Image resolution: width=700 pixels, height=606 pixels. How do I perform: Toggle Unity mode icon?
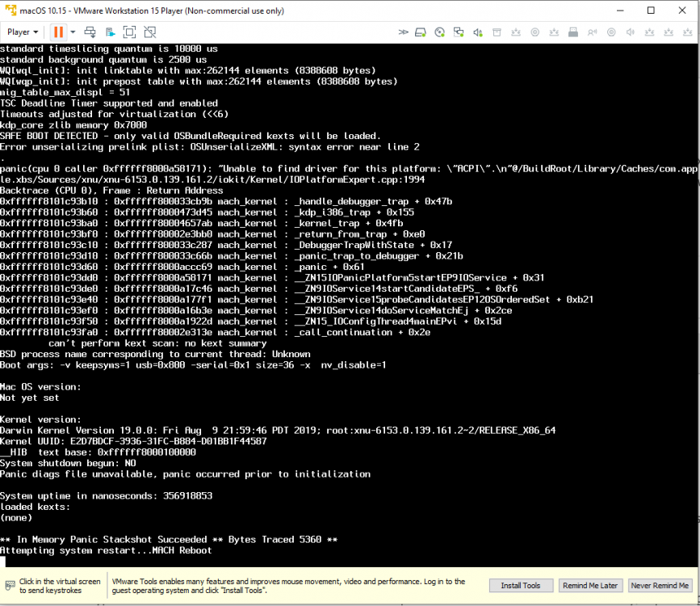150,32
